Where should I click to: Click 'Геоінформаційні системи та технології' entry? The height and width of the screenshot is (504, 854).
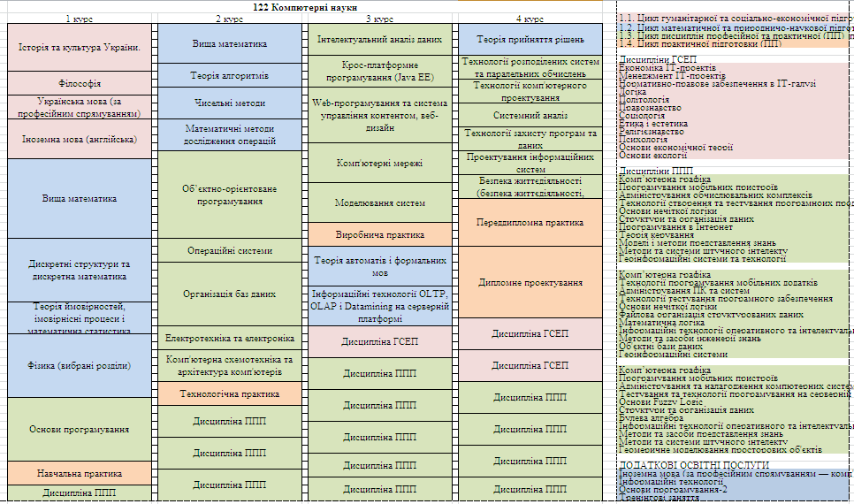click(702, 259)
